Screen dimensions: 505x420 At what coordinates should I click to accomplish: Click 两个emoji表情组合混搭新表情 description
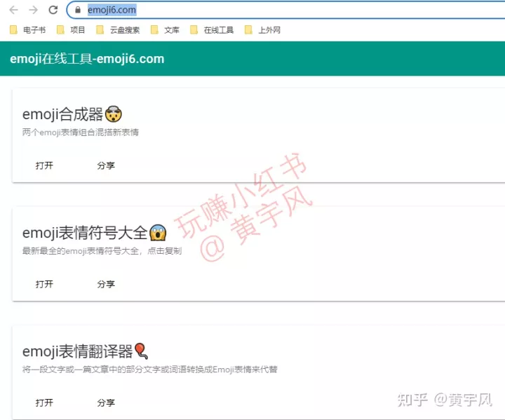pos(81,133)
